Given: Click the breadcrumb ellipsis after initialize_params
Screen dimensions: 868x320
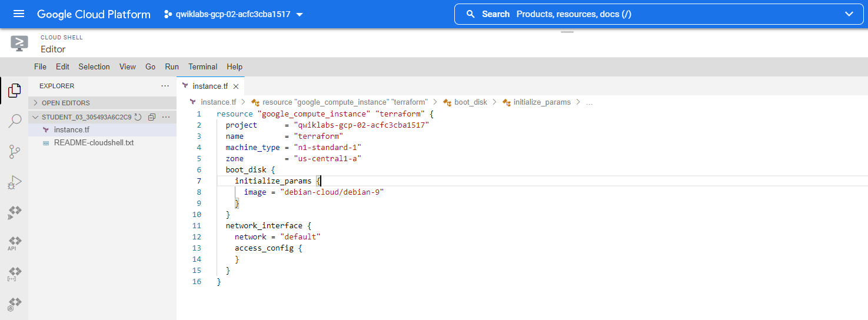Looking at the screenshot, I should click(590, 102).
